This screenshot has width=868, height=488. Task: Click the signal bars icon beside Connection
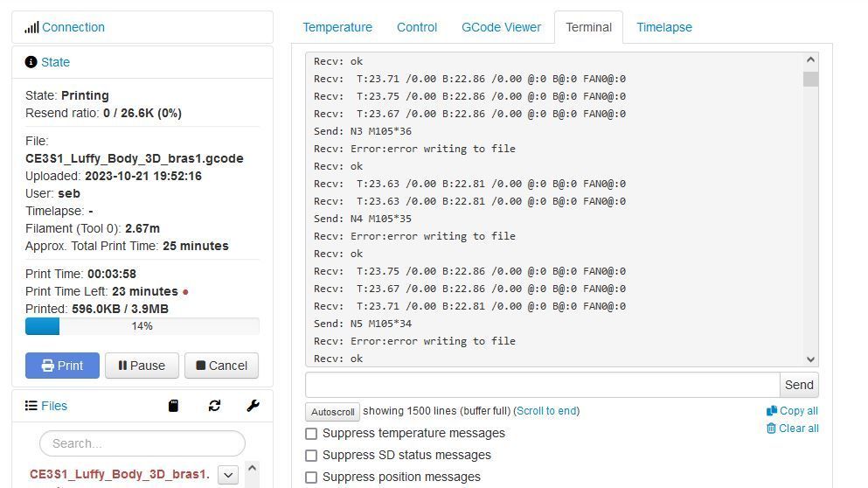coord(31,27)
